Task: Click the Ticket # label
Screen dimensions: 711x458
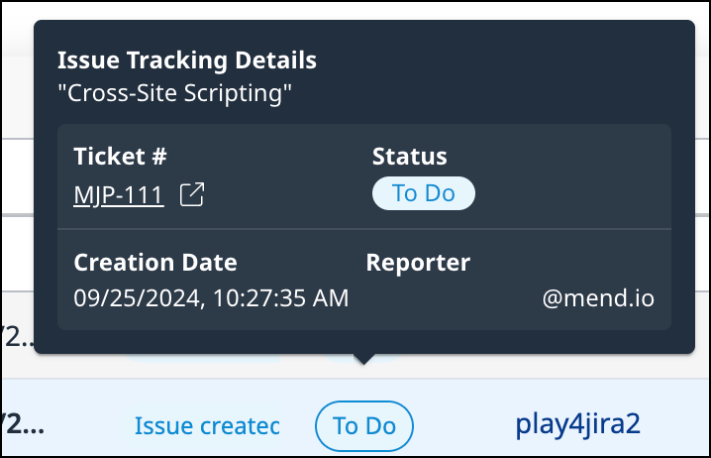Action: (x=120, y=156)
